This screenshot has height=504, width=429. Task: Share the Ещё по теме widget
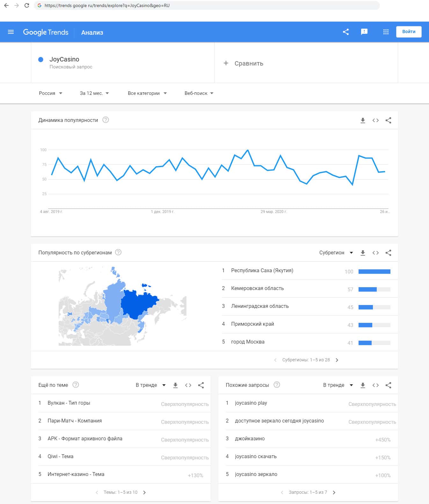[201, 385]
